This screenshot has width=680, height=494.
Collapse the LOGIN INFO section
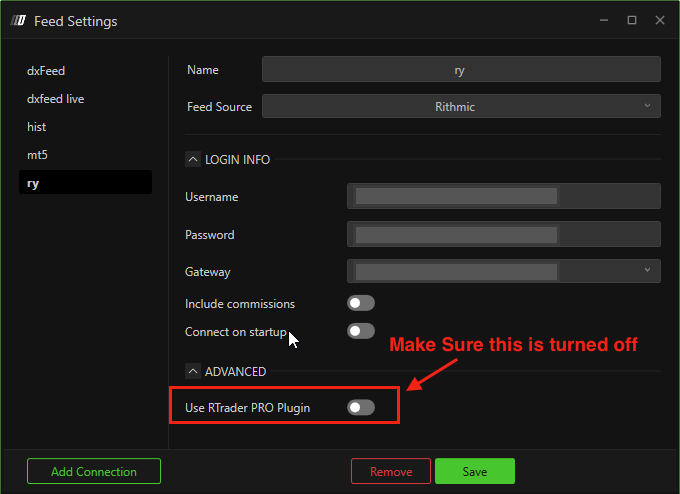point(192,159)
